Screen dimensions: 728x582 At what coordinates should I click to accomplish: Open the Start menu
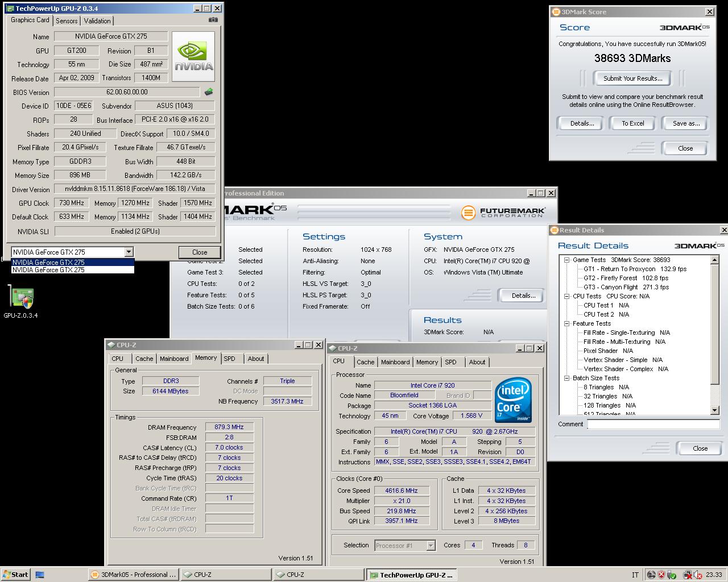pos(15,575)
